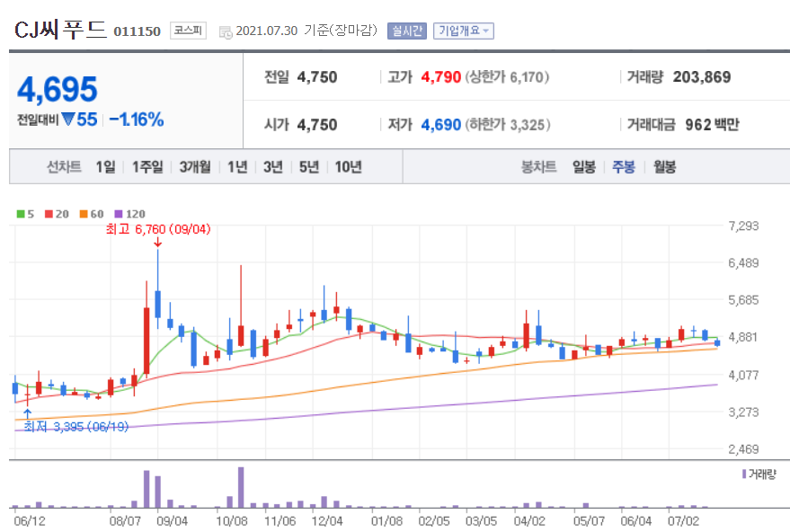
Task: Click the 전일 value 4,750
Action: pyautogui.click(x=317, y=77)
